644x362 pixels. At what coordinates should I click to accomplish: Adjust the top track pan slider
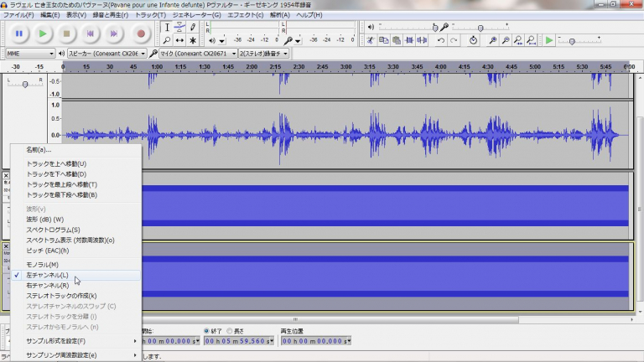[25, 84]
